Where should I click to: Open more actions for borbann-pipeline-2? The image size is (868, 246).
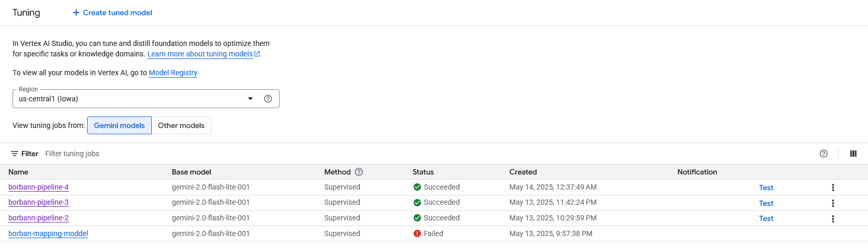(x=833, y=218)
